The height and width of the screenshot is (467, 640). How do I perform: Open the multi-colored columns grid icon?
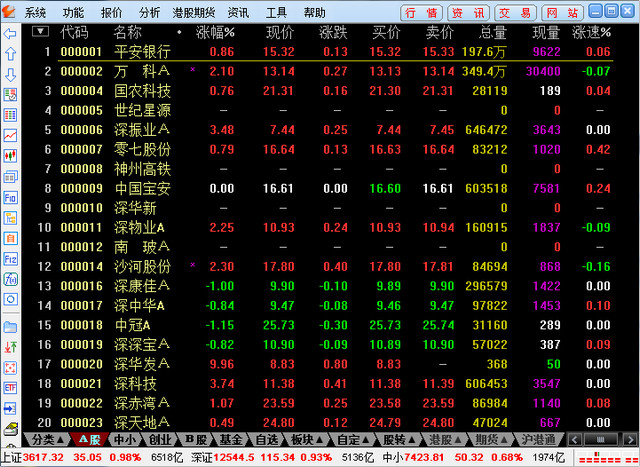click(10, 115)
